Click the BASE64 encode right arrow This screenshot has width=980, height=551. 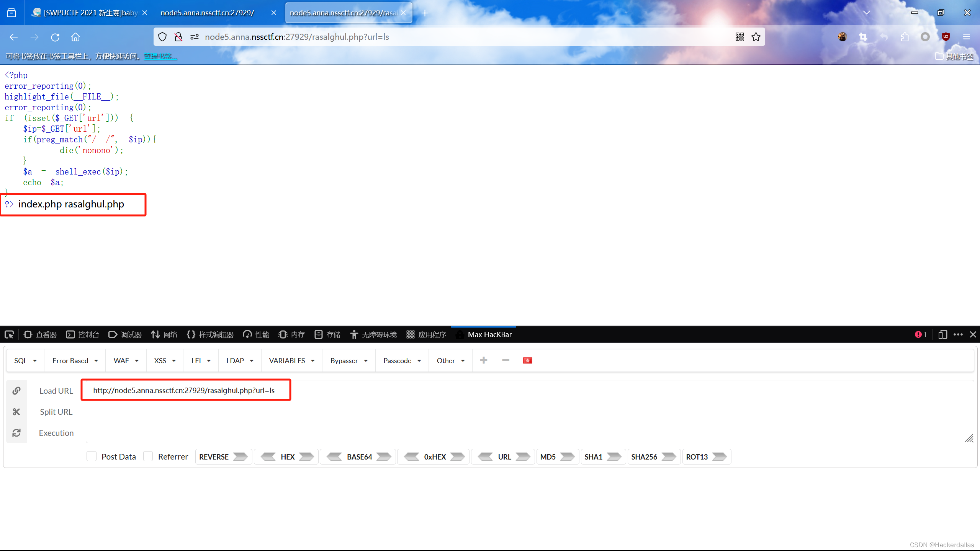coord(383,456)
